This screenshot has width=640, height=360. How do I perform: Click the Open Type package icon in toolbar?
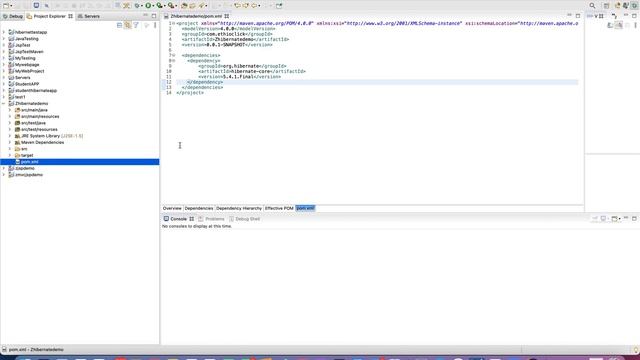184,6
